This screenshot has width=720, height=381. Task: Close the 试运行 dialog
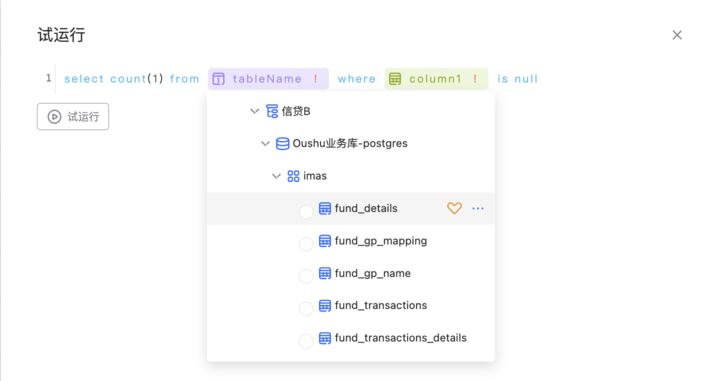coord(677,35)
